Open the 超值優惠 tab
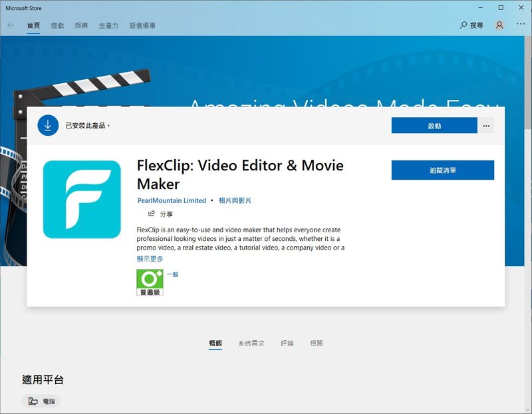The height and width of the screenshot is (414, 532). pyautogui.click(x=142, y=25)
